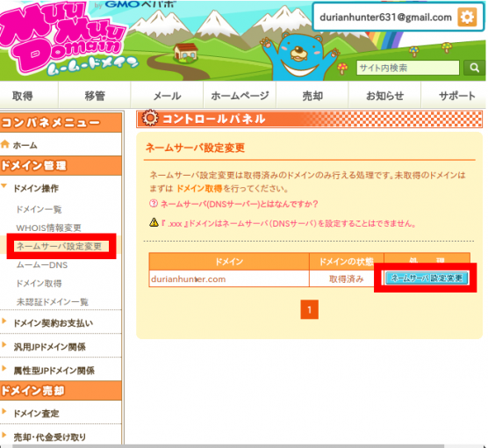Expand ドメイン契約お支払い section
The height and width of the screenshot is (448, 488).
(x=4, y=322)
